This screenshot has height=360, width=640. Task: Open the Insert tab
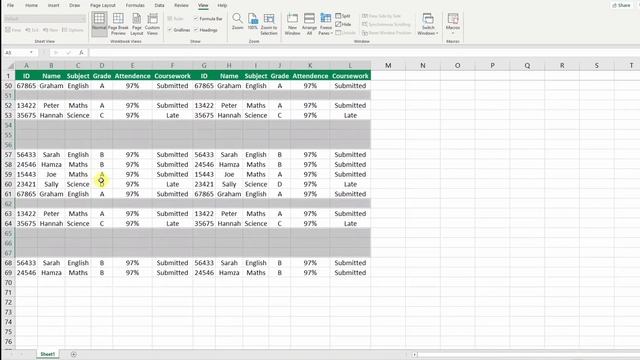click(53, 5)
